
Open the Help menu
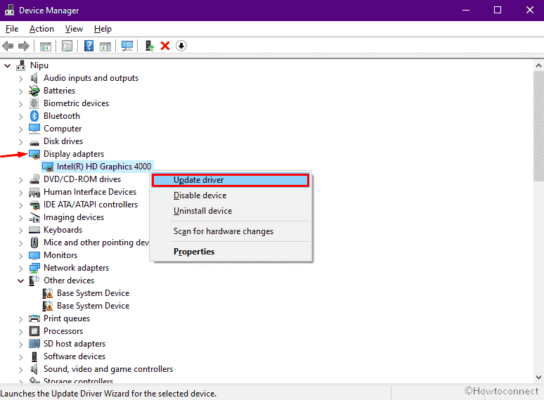point(103,29)
